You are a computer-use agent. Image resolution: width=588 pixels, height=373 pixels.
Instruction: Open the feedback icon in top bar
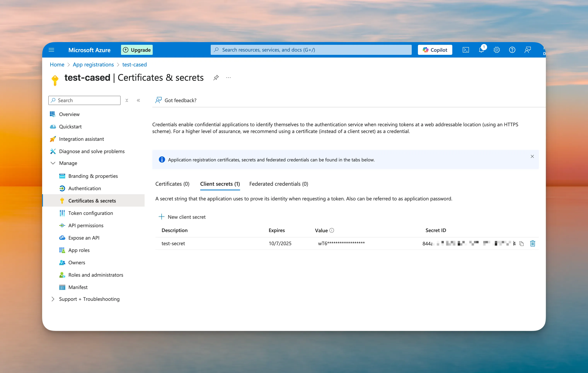(527, 50)
